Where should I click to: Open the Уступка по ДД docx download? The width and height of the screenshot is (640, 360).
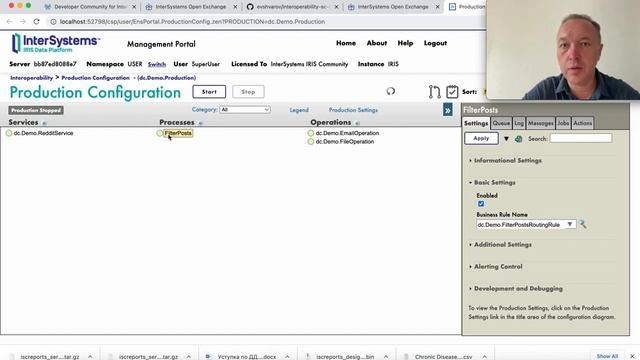(247, 356)
